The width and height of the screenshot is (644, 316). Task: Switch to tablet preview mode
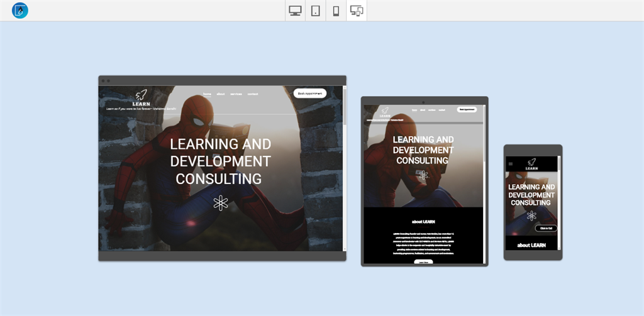point(316,11)
